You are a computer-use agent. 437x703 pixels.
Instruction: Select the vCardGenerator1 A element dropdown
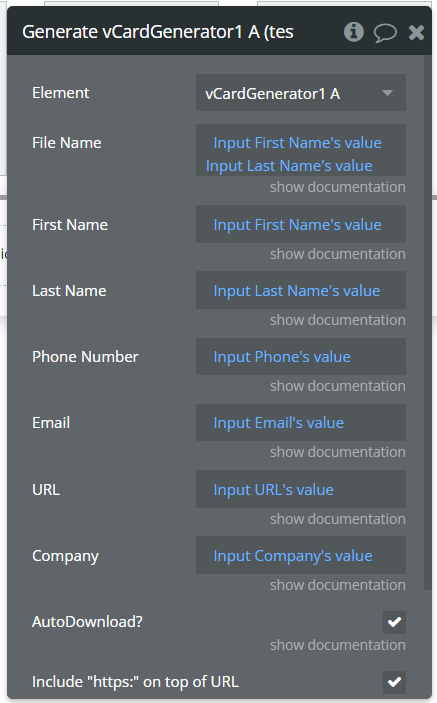click(301, 93)
